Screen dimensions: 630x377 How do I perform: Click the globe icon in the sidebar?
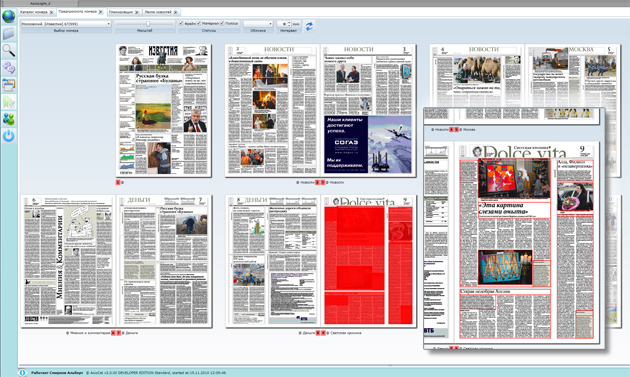[8, 16]
